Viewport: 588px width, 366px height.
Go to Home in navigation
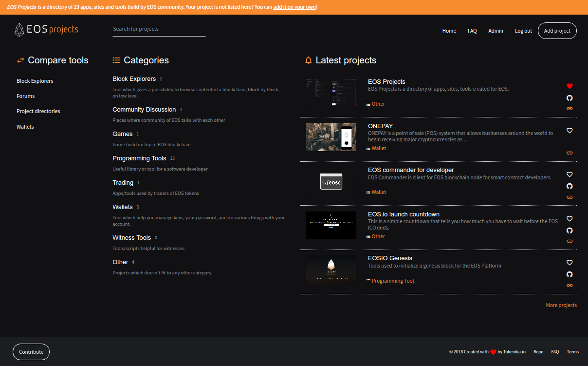tap(449, 31)
